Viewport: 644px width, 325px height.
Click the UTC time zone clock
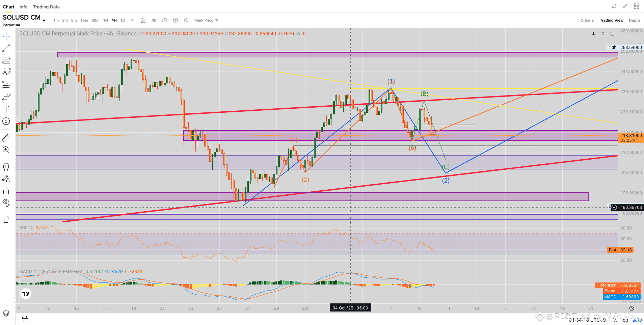pos(587,320)
